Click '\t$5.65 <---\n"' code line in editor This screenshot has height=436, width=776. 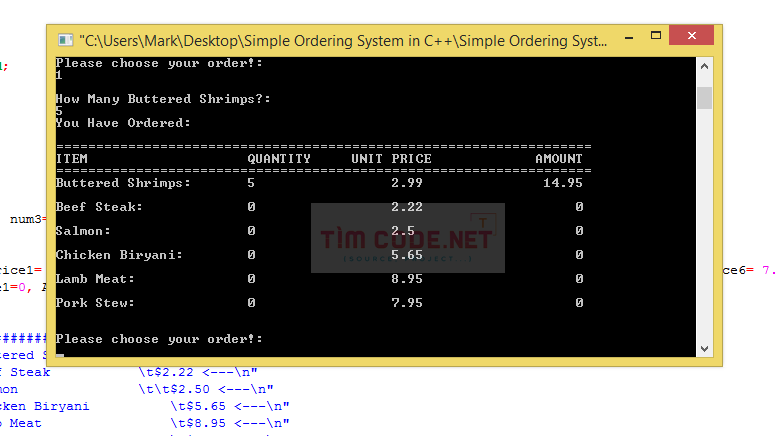pyautogui.click(x=230, y=406)
